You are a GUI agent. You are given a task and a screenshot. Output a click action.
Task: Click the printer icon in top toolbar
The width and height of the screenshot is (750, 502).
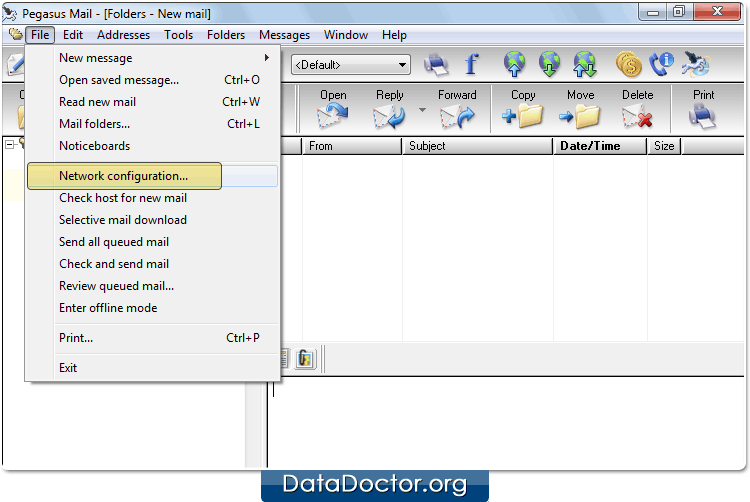pyautogui.click(x=436, y=65)
